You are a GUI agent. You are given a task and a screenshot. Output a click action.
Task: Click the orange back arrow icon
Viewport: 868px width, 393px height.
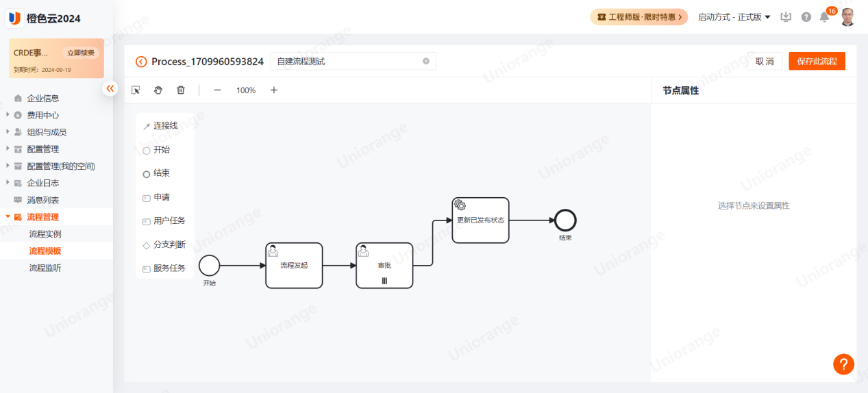coord(141,62)
